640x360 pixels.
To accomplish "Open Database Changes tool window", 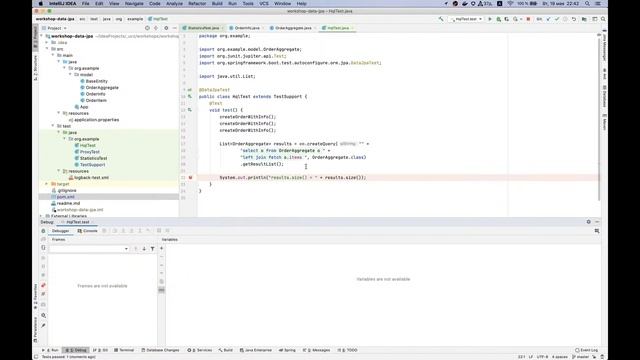I will (x=160, y=350).
